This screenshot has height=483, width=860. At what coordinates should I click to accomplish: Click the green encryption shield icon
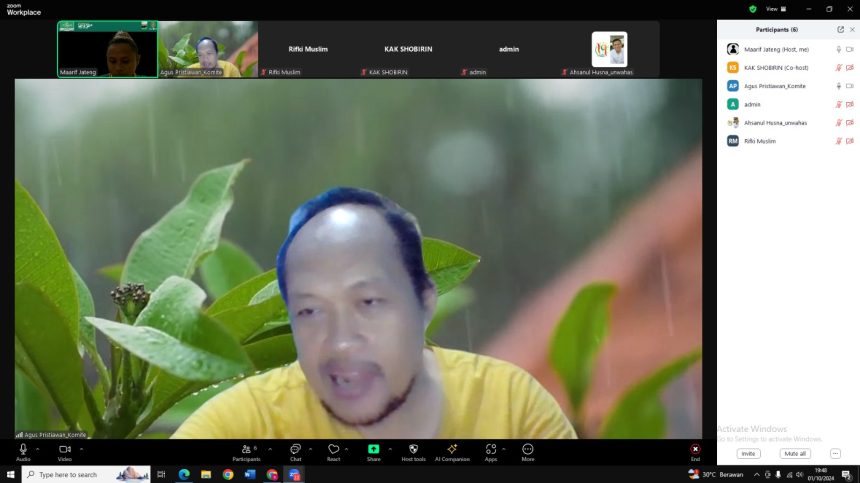pos(753,9)
